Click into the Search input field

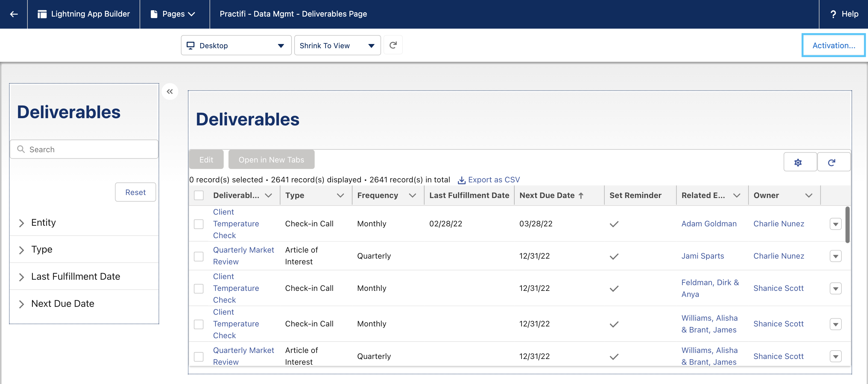coord(84,149)
